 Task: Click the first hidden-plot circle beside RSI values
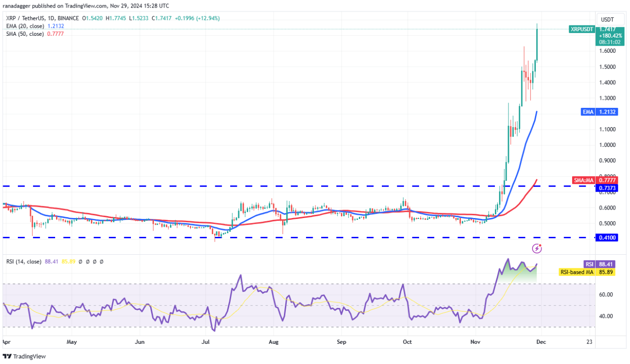[81, 262]
